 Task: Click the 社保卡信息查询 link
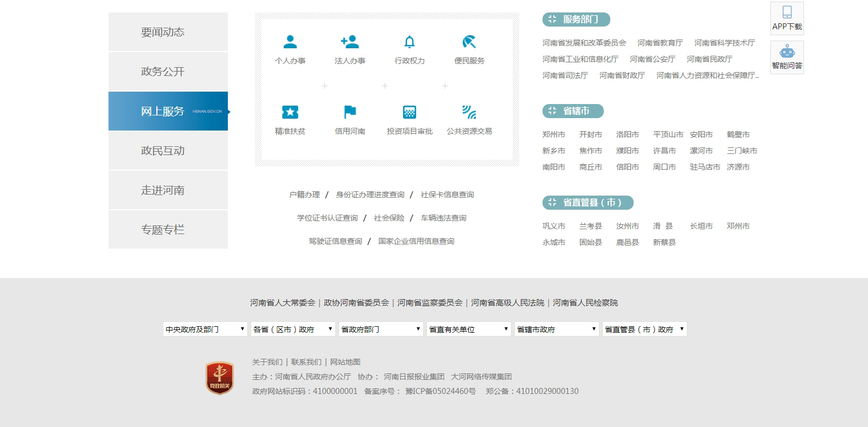pyautogui.click(x=448, y=195)
